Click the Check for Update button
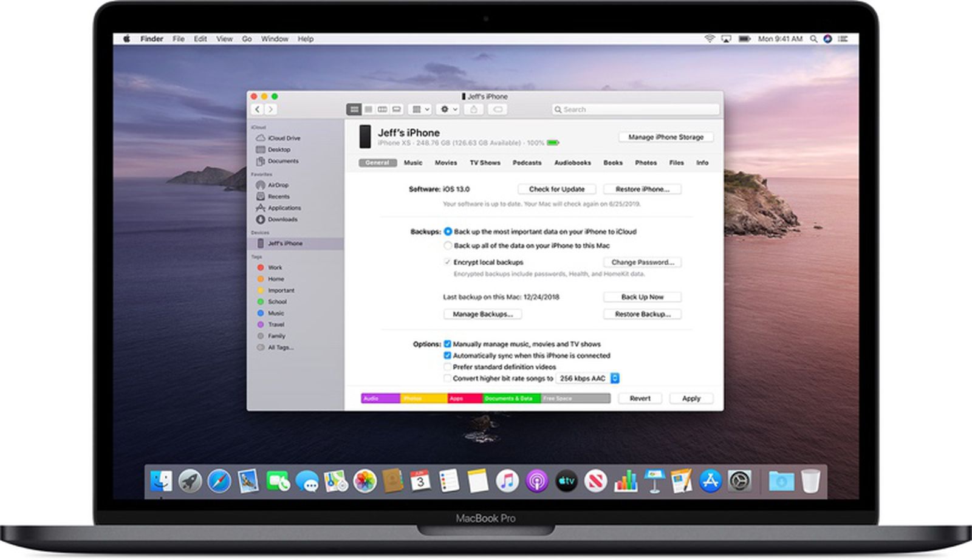972x560 pixels. click(556, 189)
